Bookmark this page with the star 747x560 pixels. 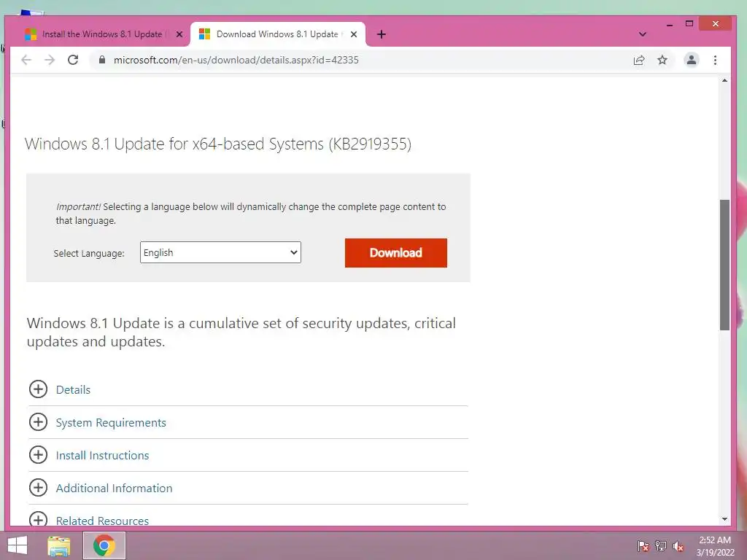[662, 60]
